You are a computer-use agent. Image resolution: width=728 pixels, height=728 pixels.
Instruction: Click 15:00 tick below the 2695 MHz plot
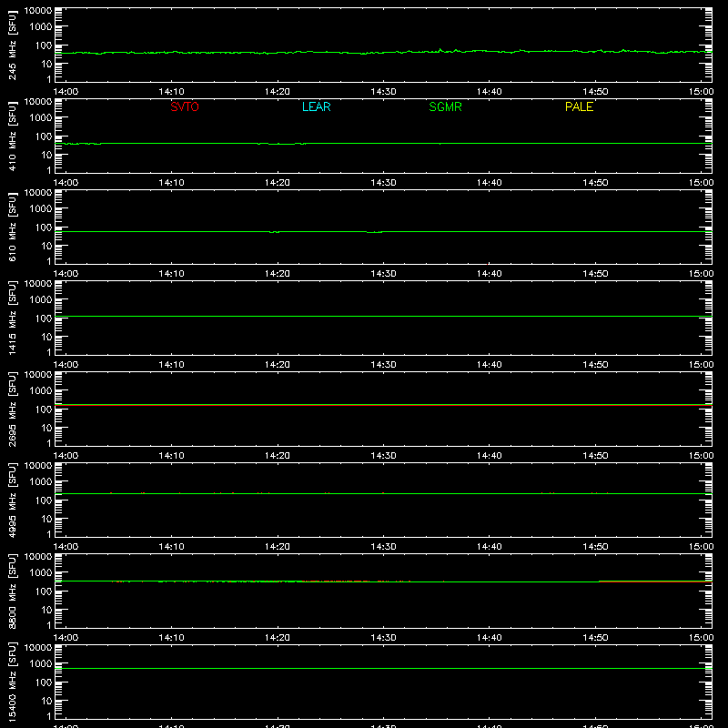pyautogui.click(x=701, y=456)
